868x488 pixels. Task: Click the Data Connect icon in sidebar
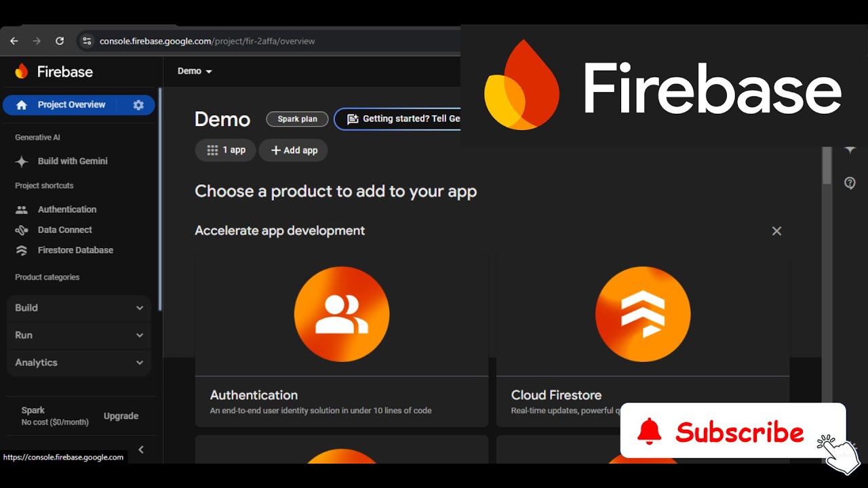[x=22, y=230]
